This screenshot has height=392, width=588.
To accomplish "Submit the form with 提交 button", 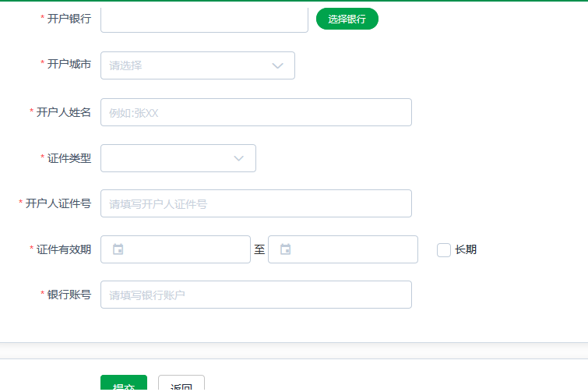I will (124, 383).
